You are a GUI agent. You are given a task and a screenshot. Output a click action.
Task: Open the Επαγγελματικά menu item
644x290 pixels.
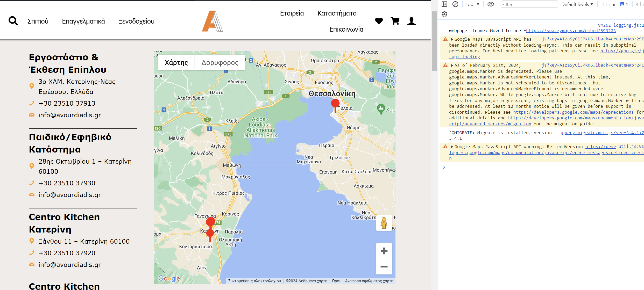pyautogui.click(x=83, y=21)
